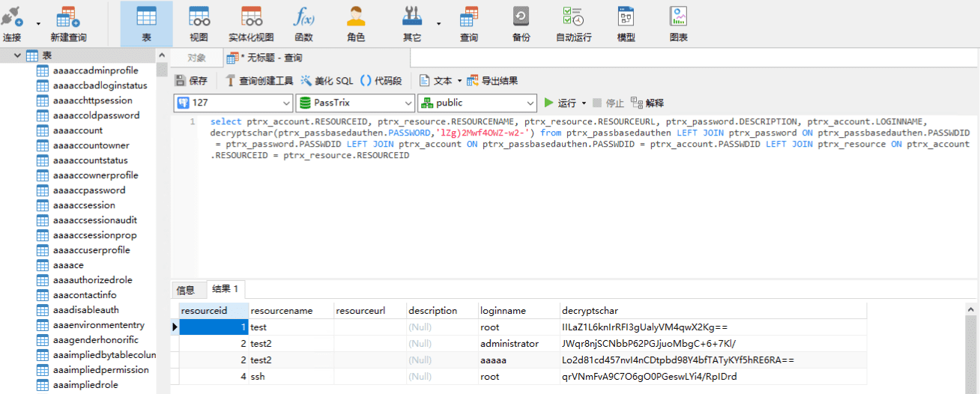Viewport: 980px width, 394px height.
Task: Open the 函数 (Function) f(x) icon
Action: coord(303,22)
